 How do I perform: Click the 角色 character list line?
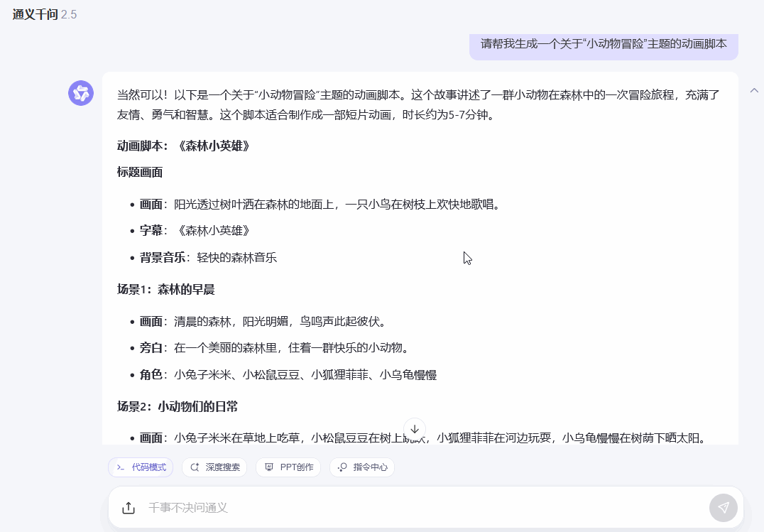click(288, 374)
